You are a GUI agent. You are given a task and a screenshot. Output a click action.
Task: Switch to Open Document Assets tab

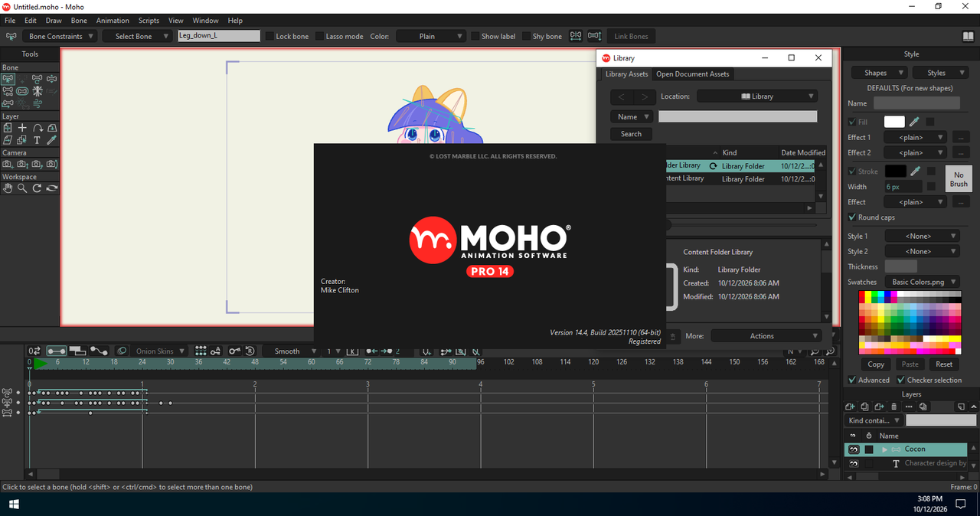coord(692,74)
